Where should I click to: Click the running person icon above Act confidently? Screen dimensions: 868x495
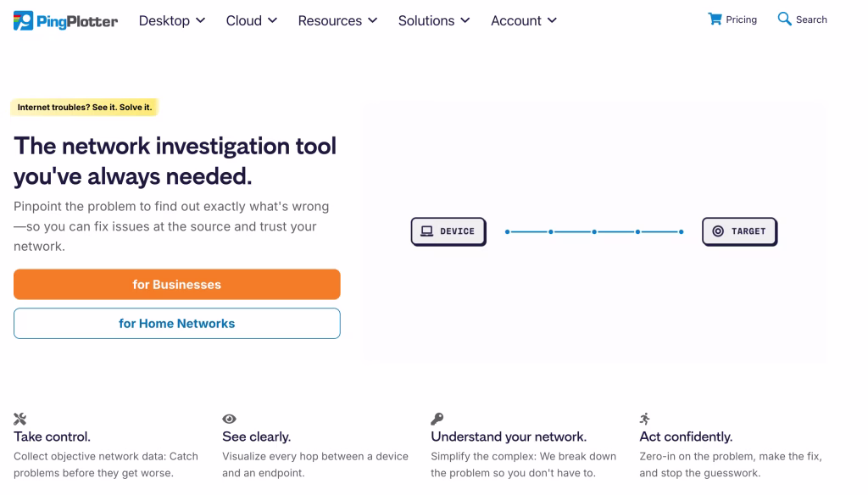pyautogui.click(x=645, y=419)
